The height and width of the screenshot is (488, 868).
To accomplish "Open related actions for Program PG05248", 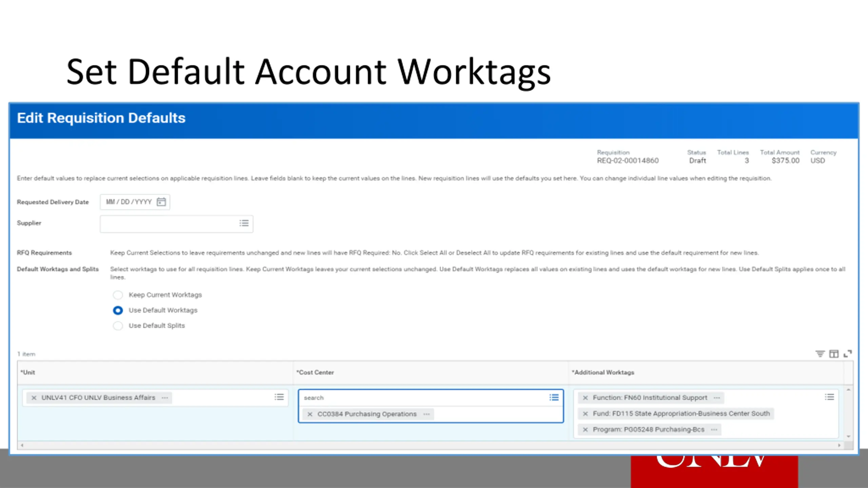I will tap(714, 430).
